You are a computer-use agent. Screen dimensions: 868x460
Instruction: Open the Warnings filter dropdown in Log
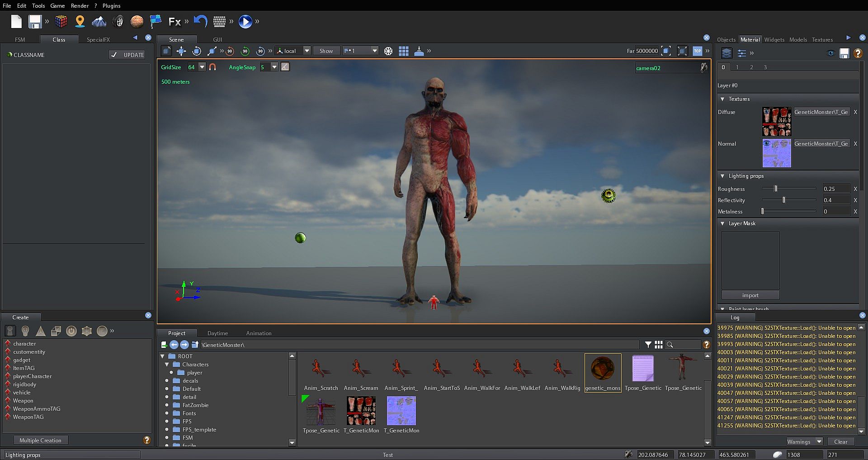819,441
